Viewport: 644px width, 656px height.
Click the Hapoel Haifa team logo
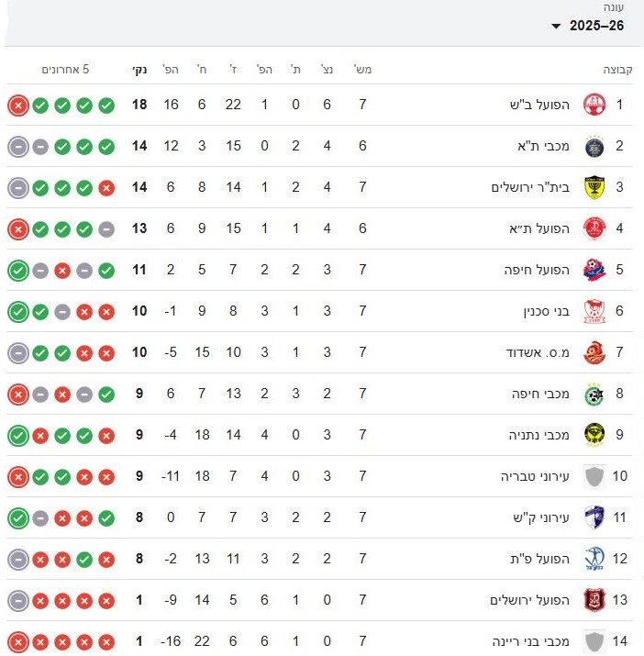tap(594, 270)
